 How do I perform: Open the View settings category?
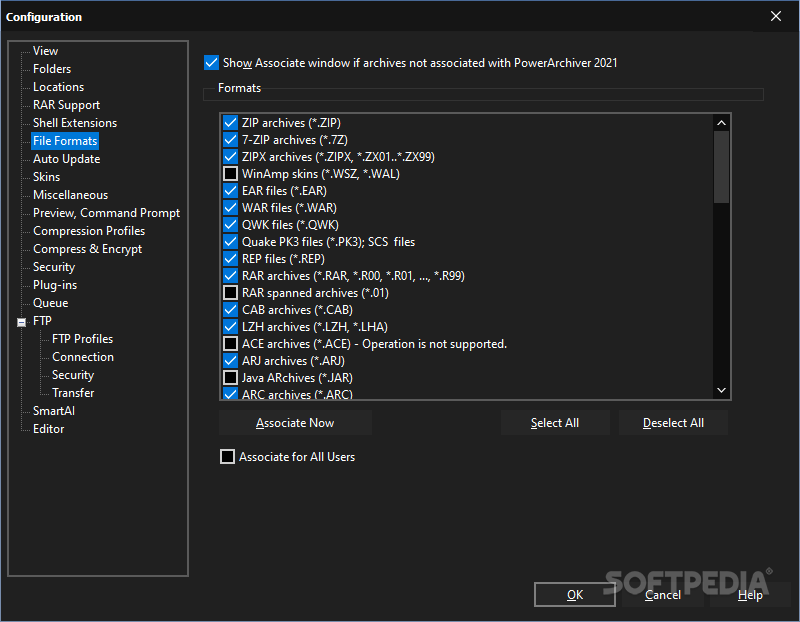(x=45, y=51)
